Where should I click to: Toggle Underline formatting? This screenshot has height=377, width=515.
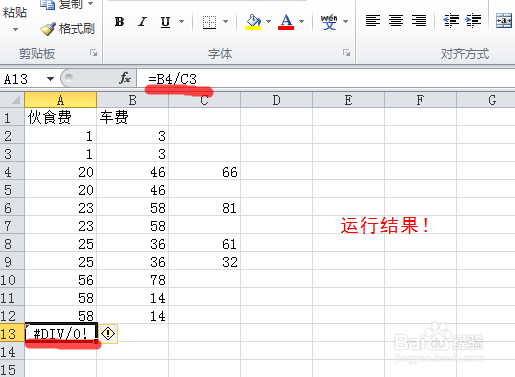(165, 22)
